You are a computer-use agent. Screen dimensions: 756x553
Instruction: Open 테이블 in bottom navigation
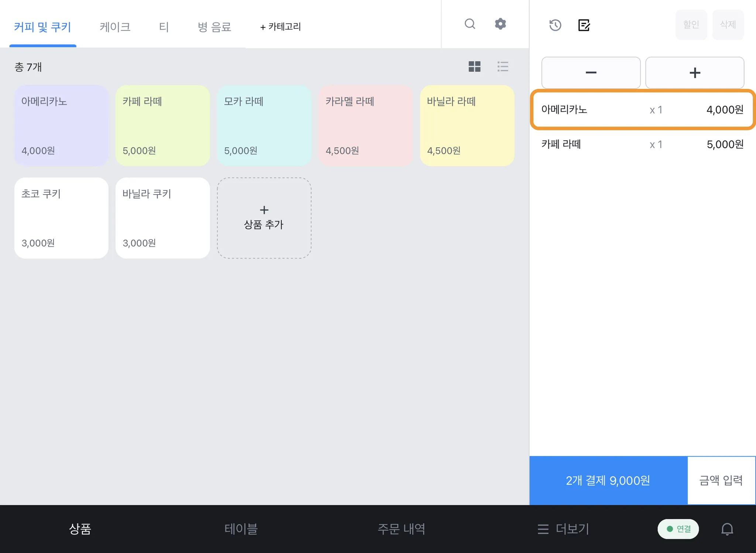pos(241,529)
